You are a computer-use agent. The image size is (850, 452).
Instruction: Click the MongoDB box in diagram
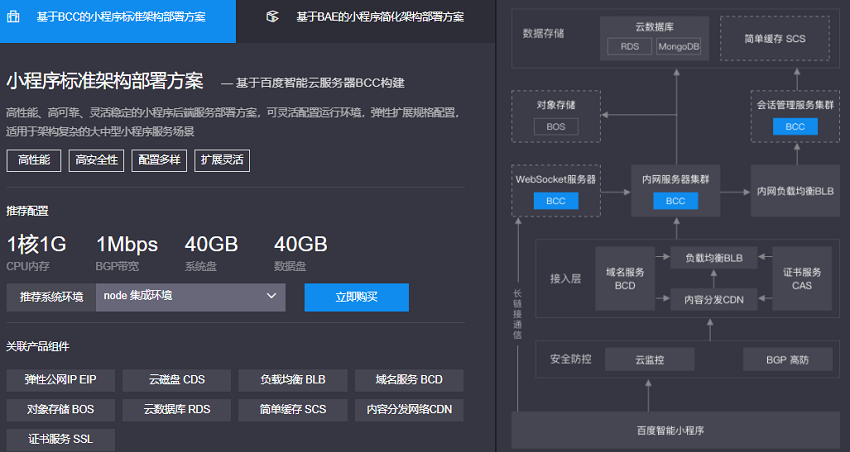[679, 47]
